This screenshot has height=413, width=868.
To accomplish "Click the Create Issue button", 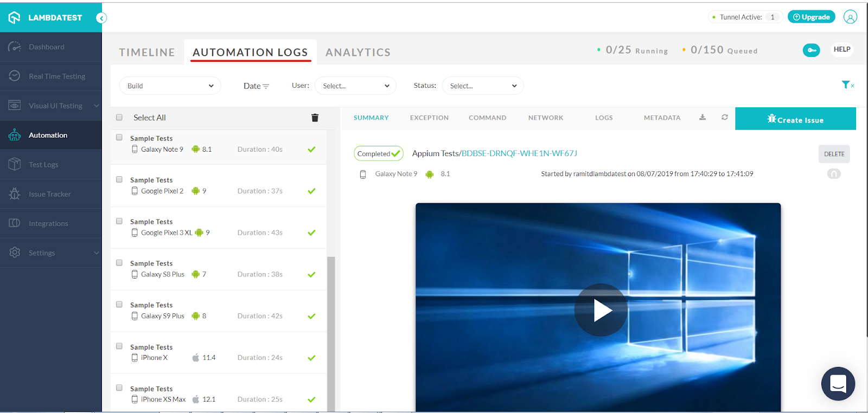I will (x=795, y=119).
